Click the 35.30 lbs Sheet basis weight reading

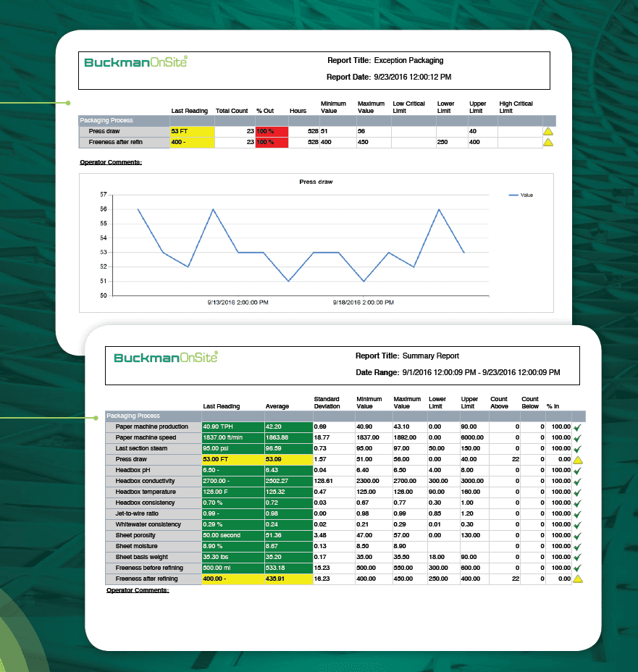pyautogui.click(x=233, y=557)
